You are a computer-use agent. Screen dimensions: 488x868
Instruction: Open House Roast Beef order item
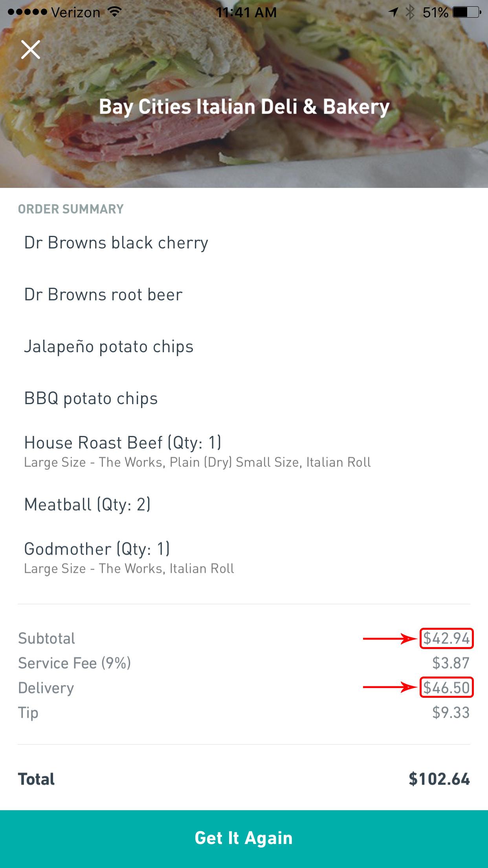(123, 443)
